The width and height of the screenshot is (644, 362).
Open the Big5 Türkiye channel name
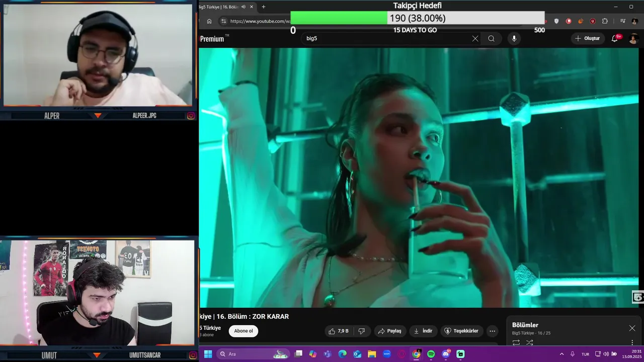pos(210,328)
